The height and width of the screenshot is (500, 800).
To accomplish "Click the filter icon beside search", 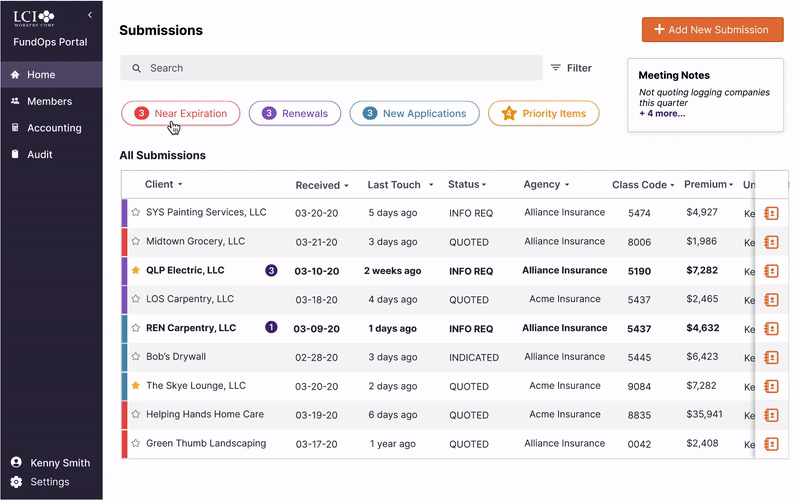I will (556, 68).
